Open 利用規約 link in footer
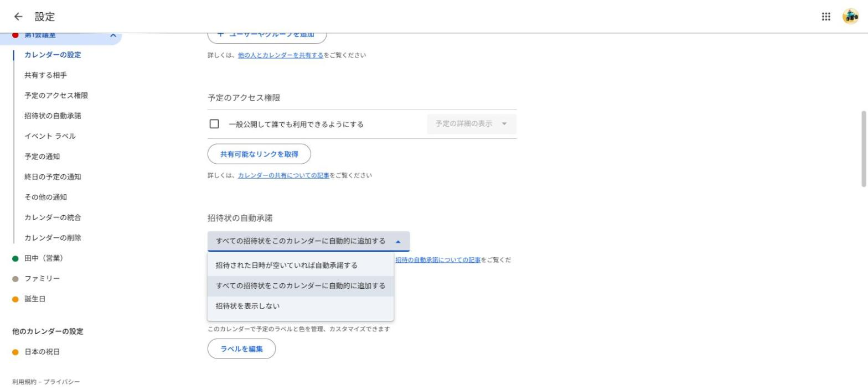868x390 pixels. (25, 382)
